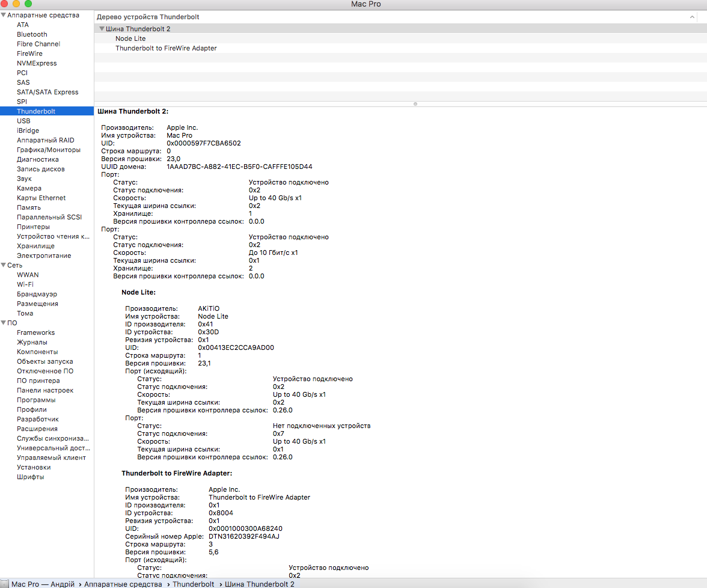This screenshot has width=707, height=588.
Task: Select iBridge in the sidebar
Action: (x=28, y=130)
